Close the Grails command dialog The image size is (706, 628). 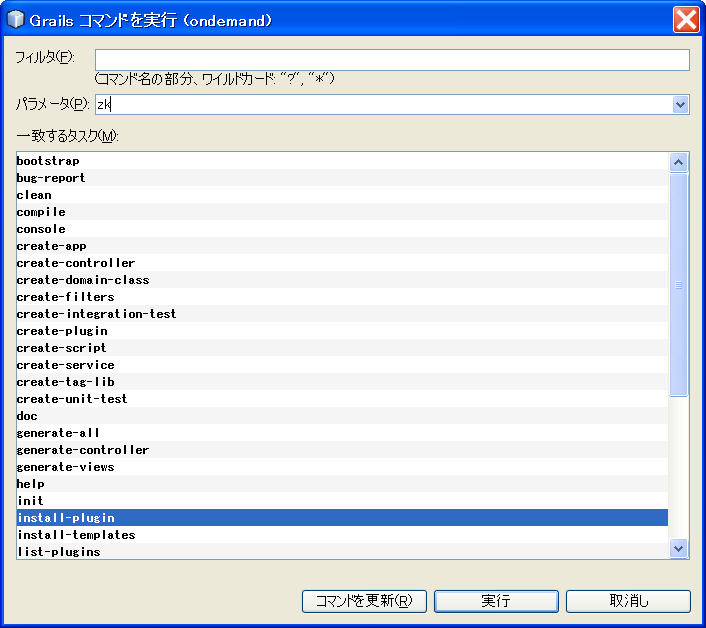coord(686,20)
